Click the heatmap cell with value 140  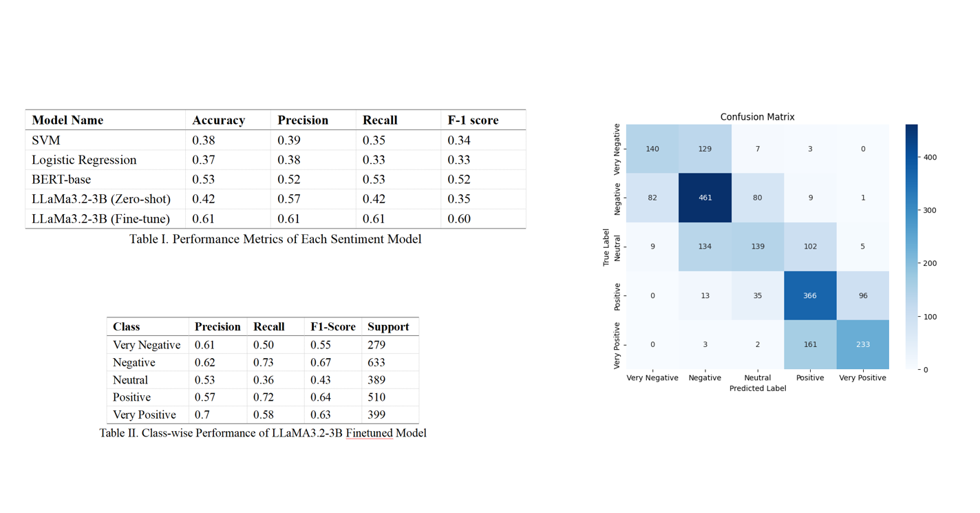(x=652, y=149)
